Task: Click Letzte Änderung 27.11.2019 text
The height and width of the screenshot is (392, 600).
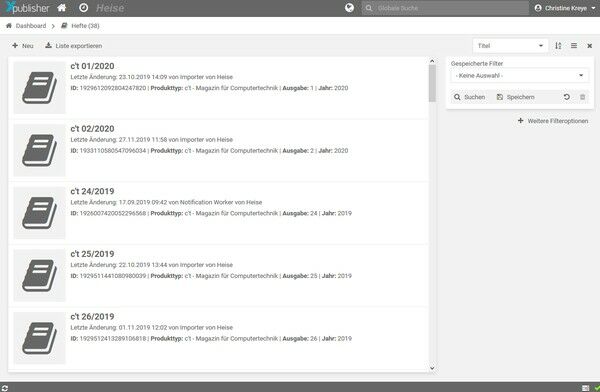Action: pyautogui.click(x=152, y=140)
